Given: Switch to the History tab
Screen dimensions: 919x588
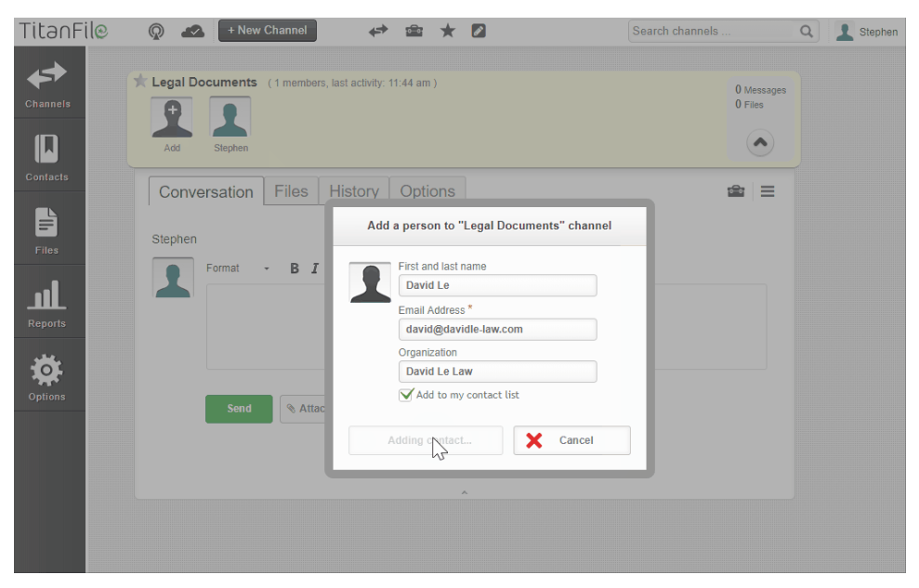Looking at the screenshot, I should pos(354,191).
